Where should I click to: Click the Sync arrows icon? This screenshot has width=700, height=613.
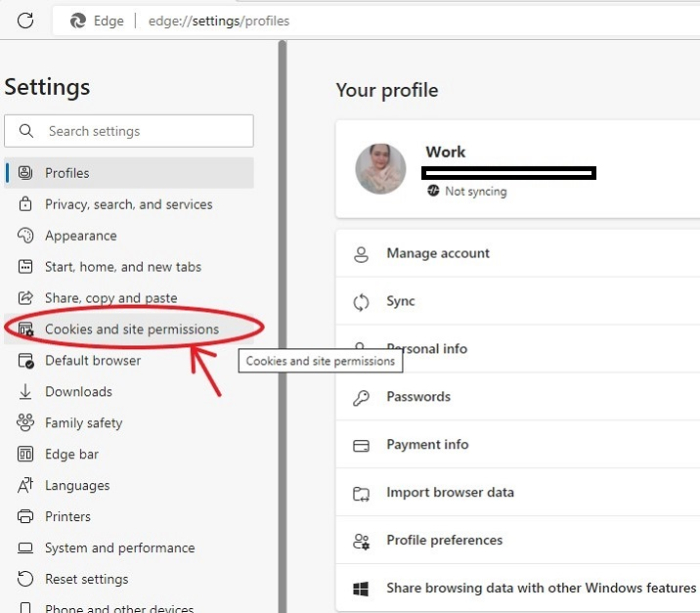point(361,302)
